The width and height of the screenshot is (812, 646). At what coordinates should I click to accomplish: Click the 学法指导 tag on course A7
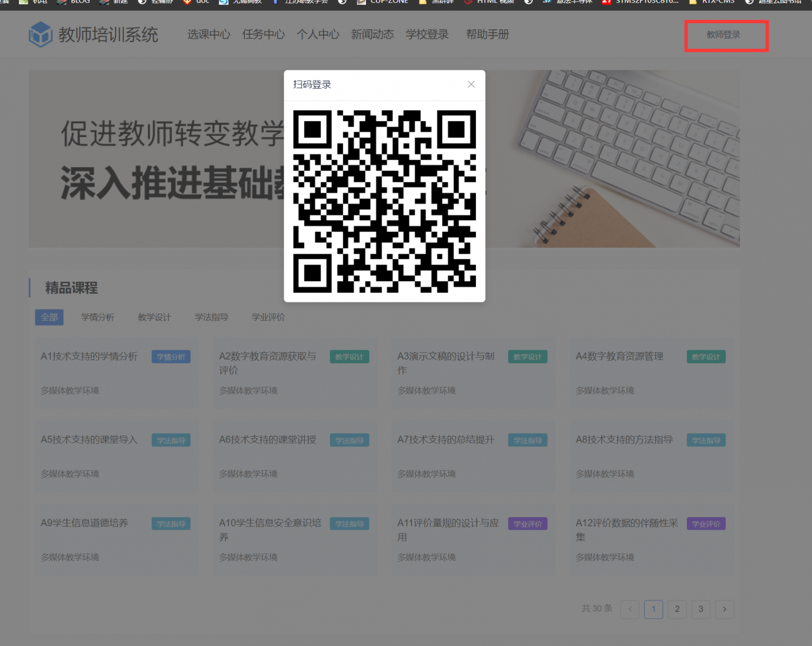coord(528,440)
